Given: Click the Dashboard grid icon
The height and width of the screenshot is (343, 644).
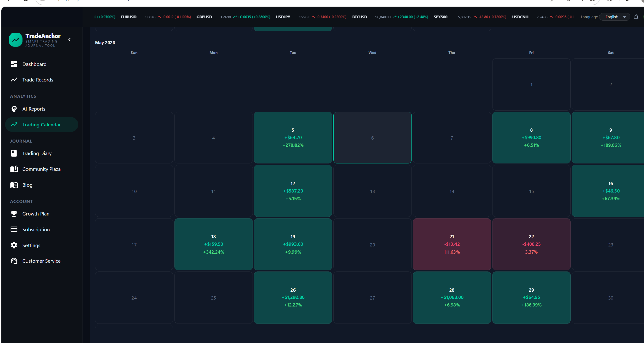Looking at the screenshot, I should click(x=14, y=64).
